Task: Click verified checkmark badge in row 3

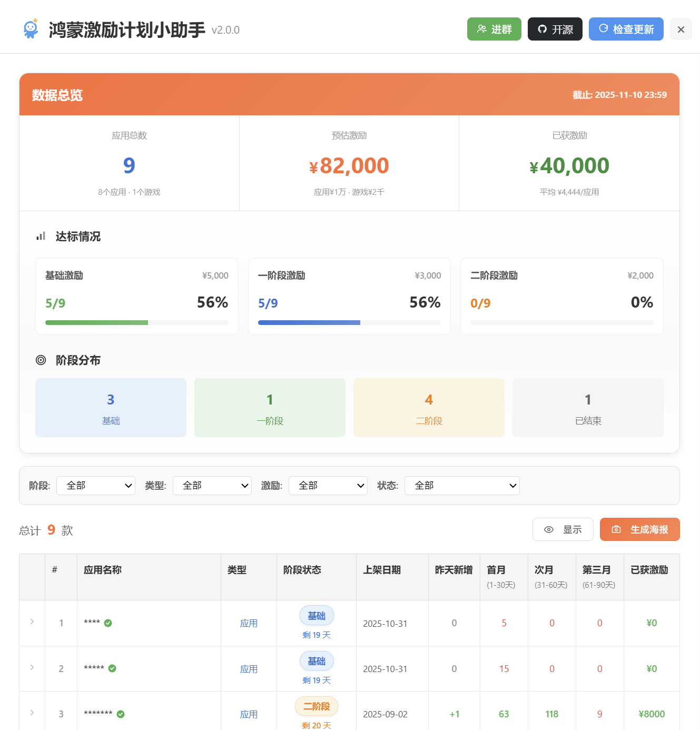Action: click(x=121, y=714)
